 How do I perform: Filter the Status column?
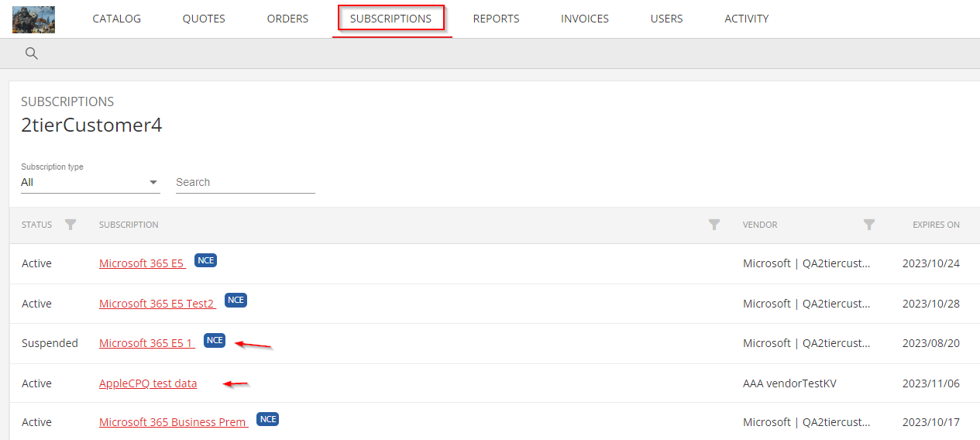coord(70,225)
